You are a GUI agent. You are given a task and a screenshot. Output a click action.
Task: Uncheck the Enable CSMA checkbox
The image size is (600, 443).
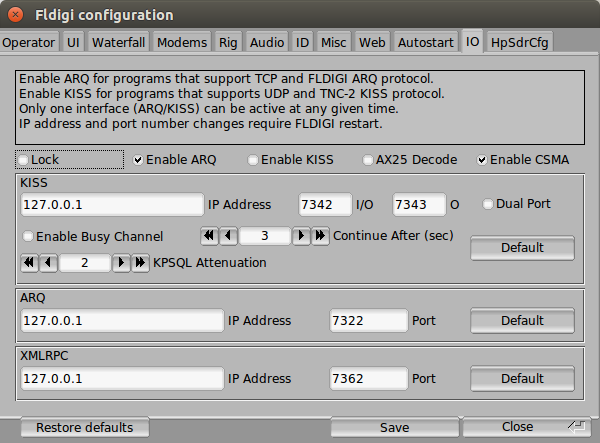(483, 160)
